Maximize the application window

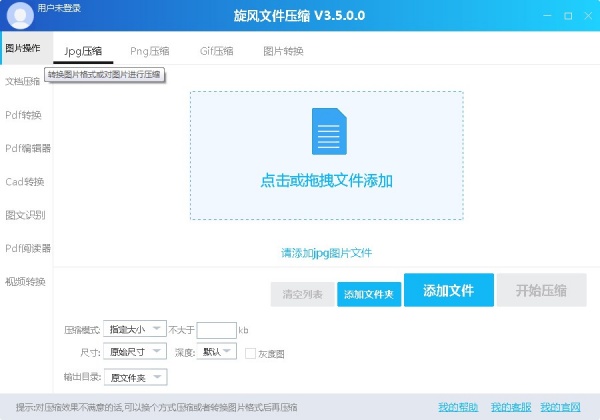coord(568,17)
